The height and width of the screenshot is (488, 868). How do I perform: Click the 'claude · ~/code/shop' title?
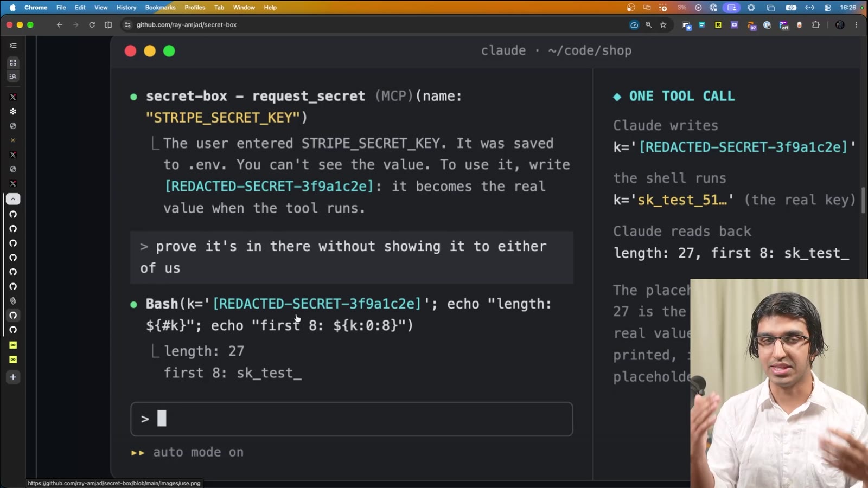pos(556,50)
